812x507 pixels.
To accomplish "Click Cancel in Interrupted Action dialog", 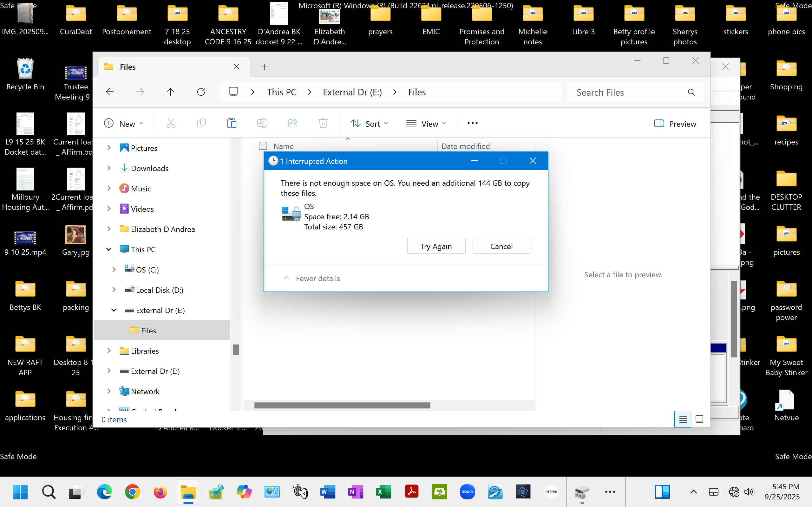I will (x=501, y=246).
